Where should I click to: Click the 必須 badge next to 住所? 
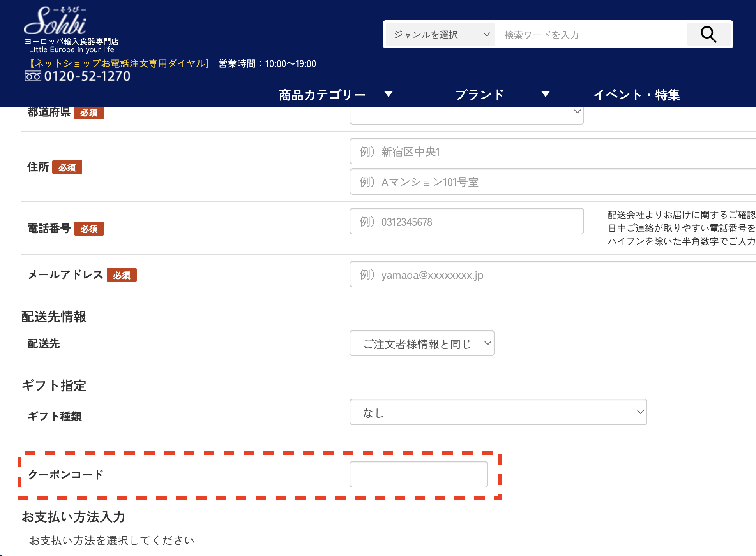[67, 167]
